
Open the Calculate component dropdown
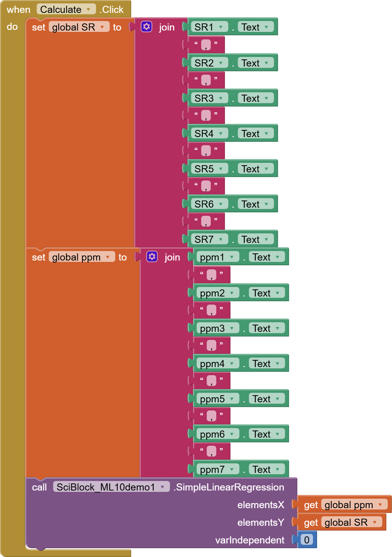pos(89,9)
